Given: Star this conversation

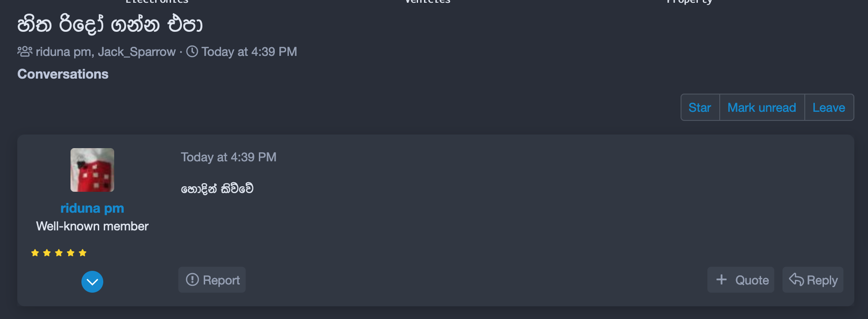Looking at the screenshot, I should pos(700,107).
